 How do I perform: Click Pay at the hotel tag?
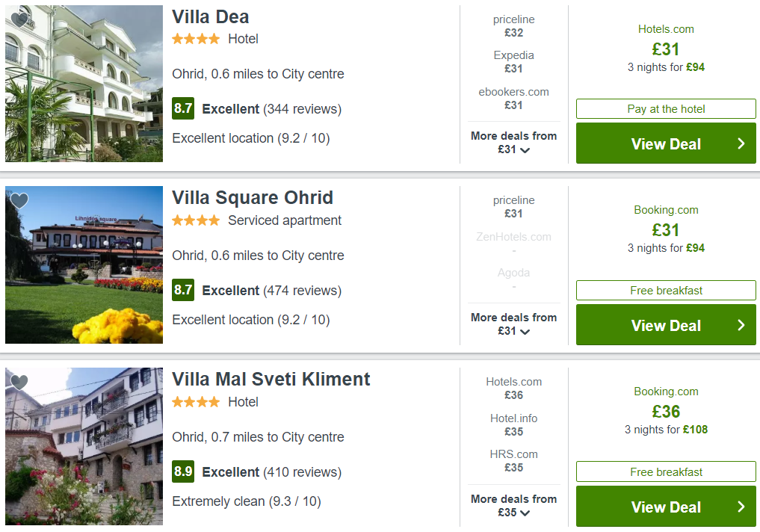[x=666, y=109]
